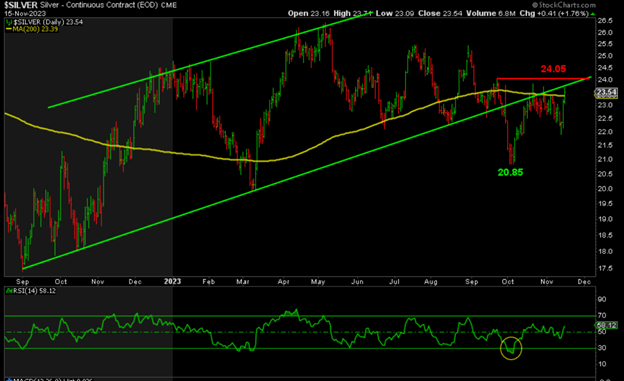Viewport: 624px width, 381px height.
Task: Click the "Jul" label on time axis
Action: [x=394, y=282]
